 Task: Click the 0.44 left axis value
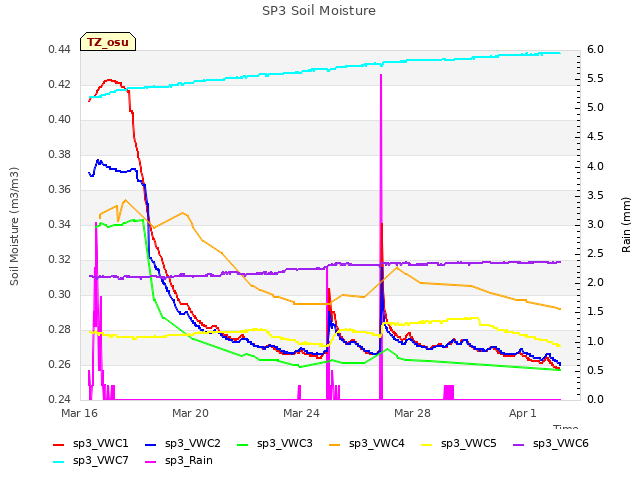pyautogui.click(x=60, y=50)
